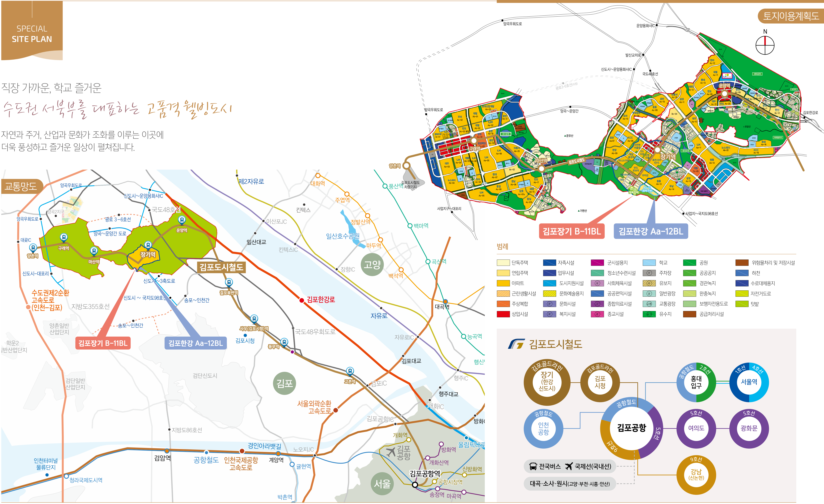Select the 문화시설 legend symbol
This screenshot has height=504, width=824.
click(549, 304)
